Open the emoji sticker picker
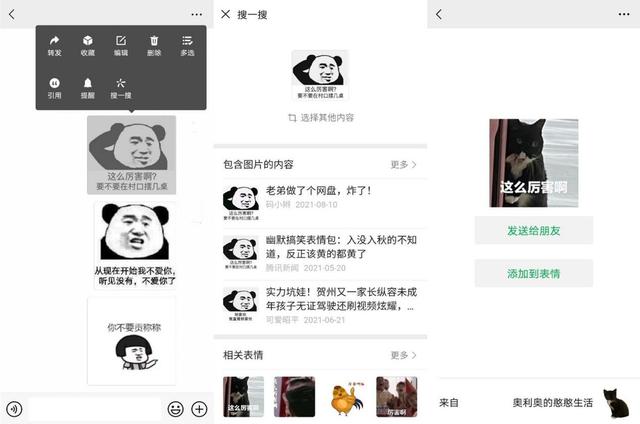Image resolution: width=640 pixels, height=424 pixels. (176, 409)
